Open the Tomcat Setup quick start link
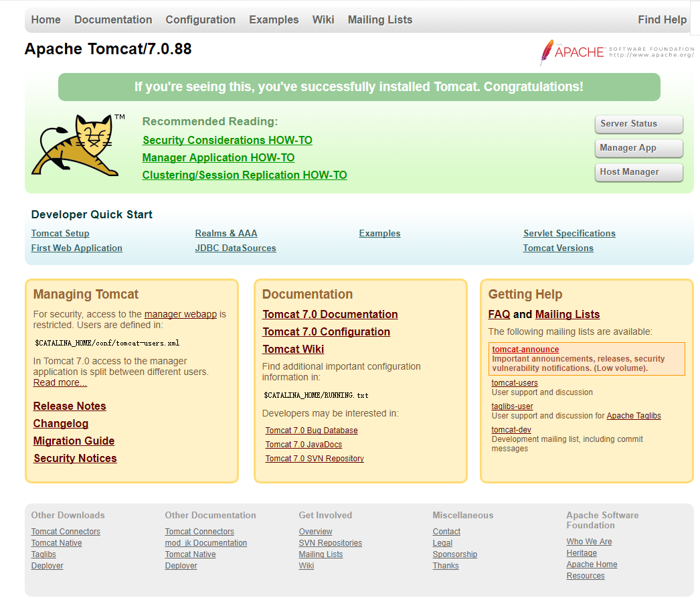Viewport: 700px width, 606px height. (60, 233)
